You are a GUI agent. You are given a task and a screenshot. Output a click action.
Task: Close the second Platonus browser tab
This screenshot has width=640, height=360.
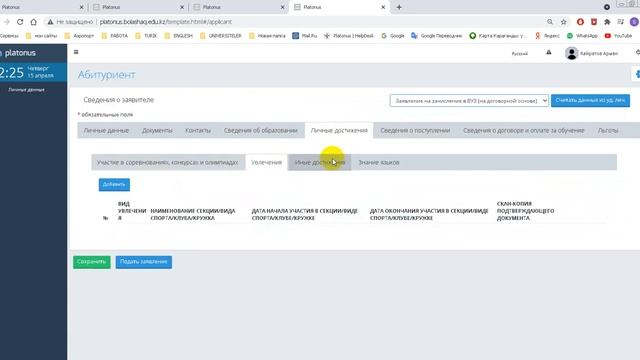[182, 7]
